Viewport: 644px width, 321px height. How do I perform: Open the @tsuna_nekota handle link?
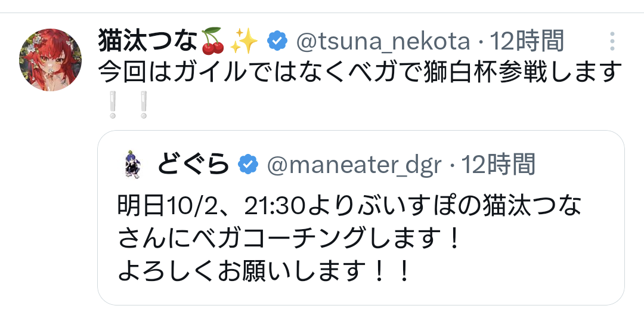(383, 41)
